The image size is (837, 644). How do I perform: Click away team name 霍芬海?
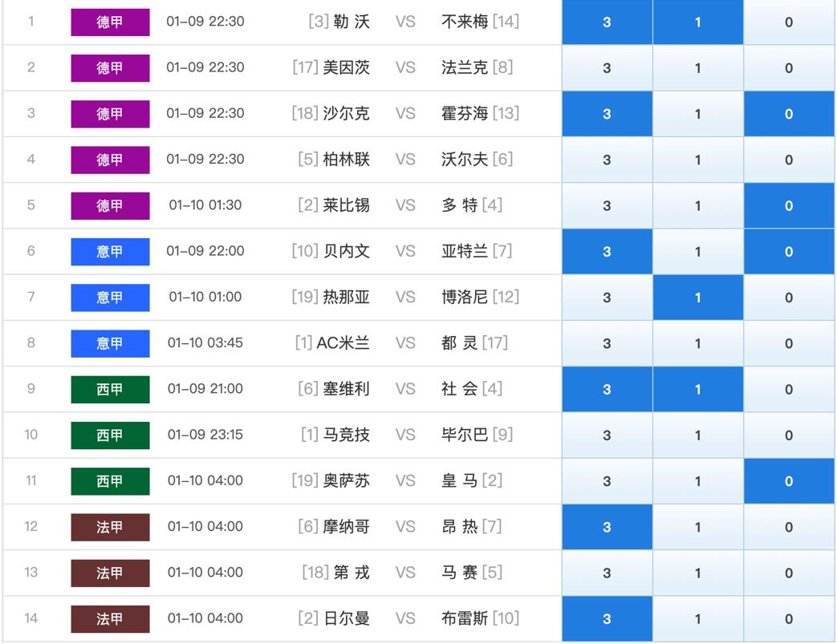pyautogui.click(x=465, y=113)
